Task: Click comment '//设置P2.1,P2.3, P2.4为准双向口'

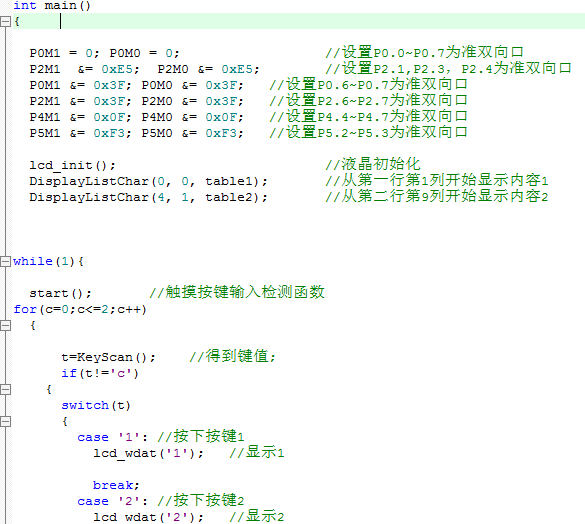Action: [x=448, y=69]
